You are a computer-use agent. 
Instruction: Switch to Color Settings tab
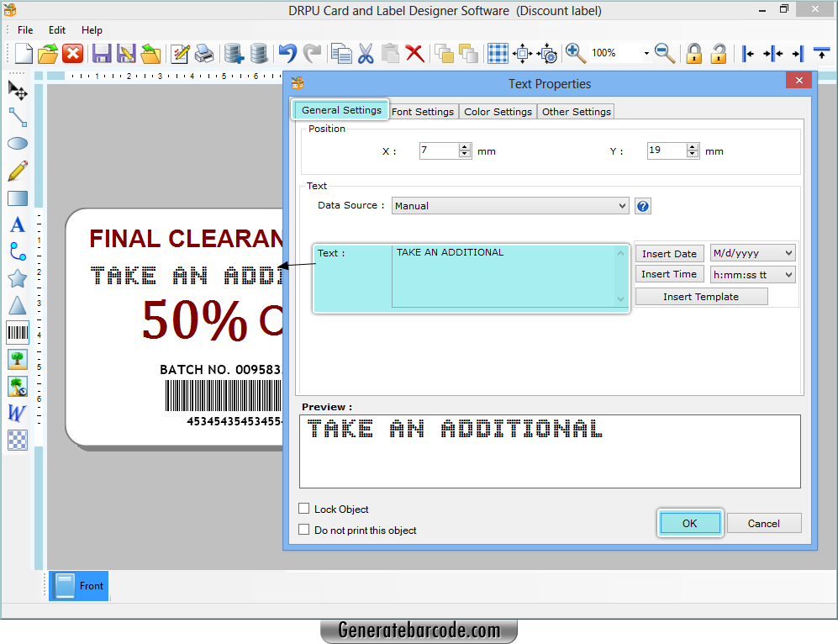click(498, 112)
